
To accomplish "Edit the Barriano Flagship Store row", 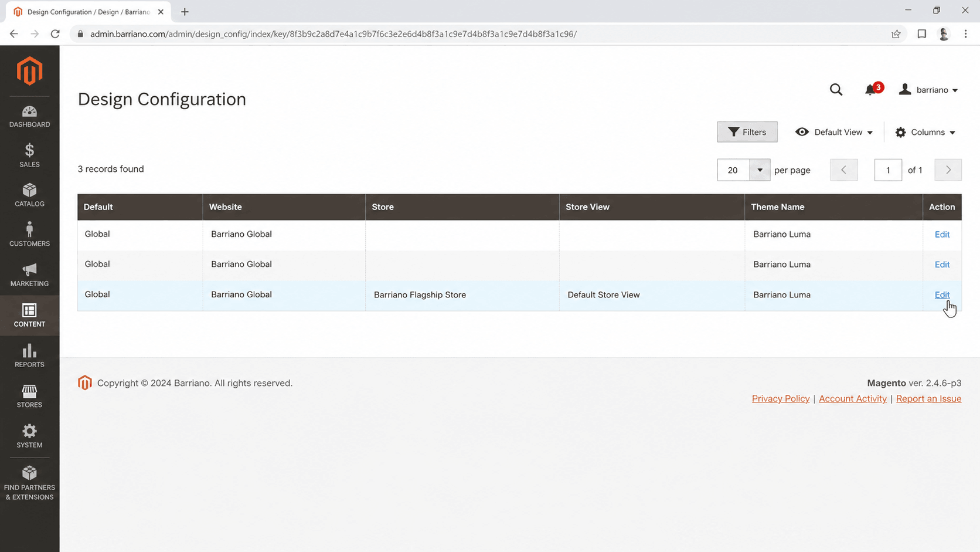I will (x=942, y=295).
